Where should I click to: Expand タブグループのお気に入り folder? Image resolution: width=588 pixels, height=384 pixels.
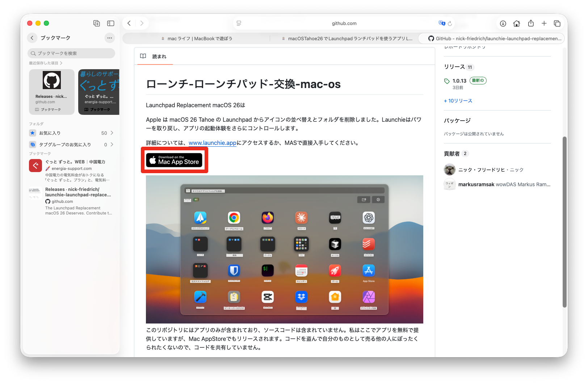pyautogui.click(x=71, y=145)
